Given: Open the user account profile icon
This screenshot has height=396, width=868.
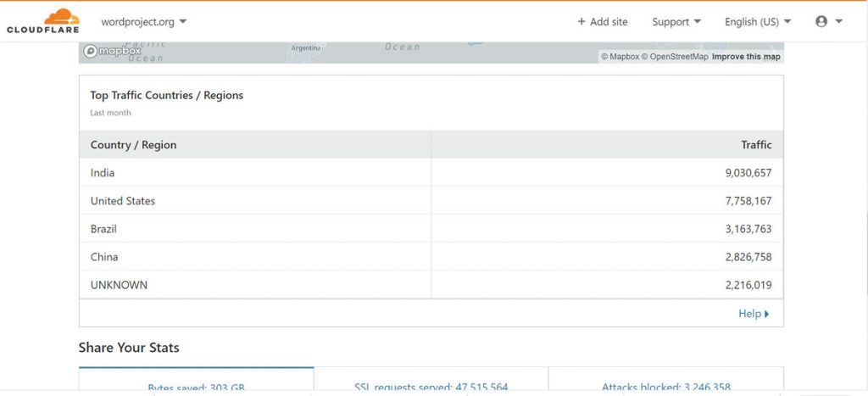Looking at the screenshot, I should coord(821,22).
